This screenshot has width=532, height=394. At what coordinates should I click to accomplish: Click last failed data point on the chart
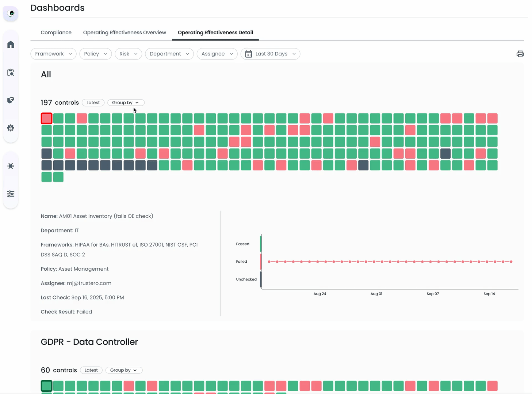(x=511, y=262)
